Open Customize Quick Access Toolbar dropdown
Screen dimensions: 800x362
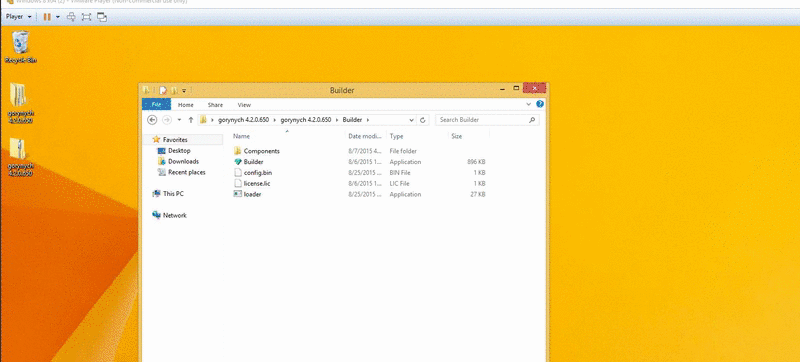[x=184, y=91]
